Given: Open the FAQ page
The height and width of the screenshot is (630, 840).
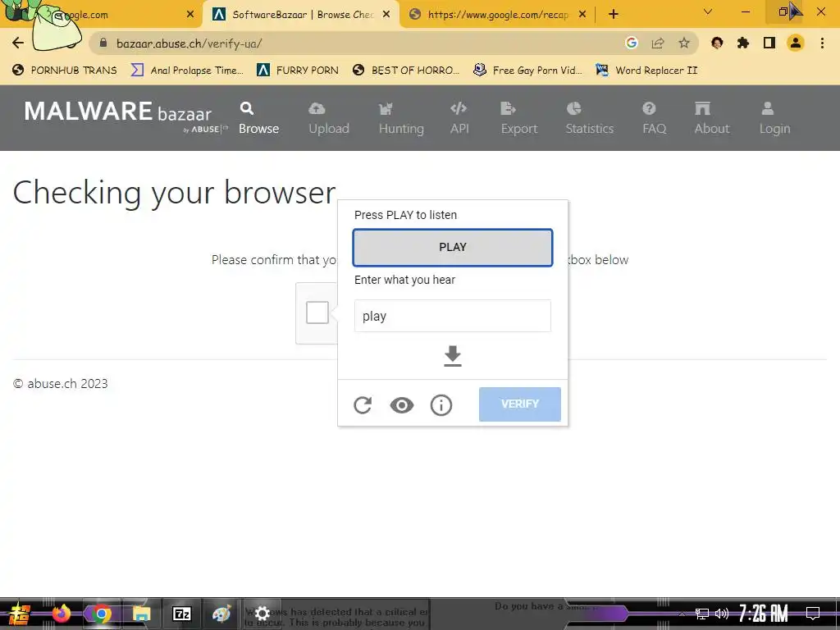Looking at the screenshot, I should click(654, 118).
